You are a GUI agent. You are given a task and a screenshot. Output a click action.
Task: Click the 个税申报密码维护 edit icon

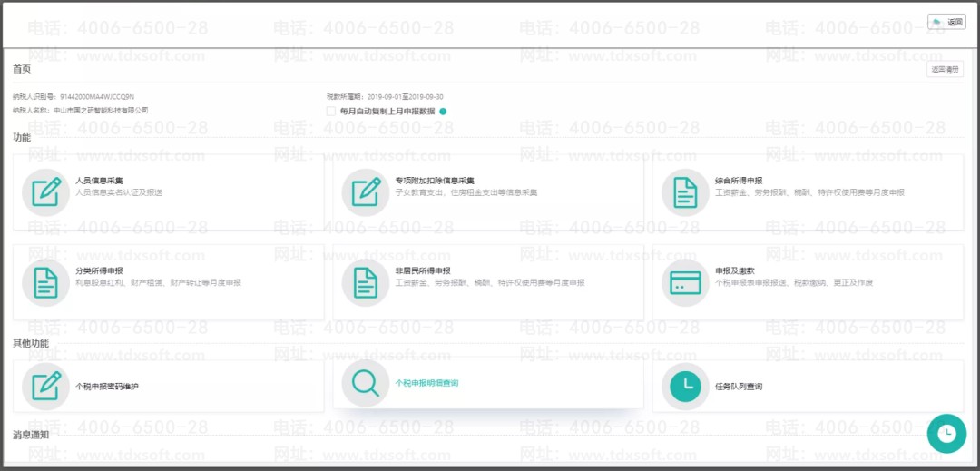tap(45, 386)
